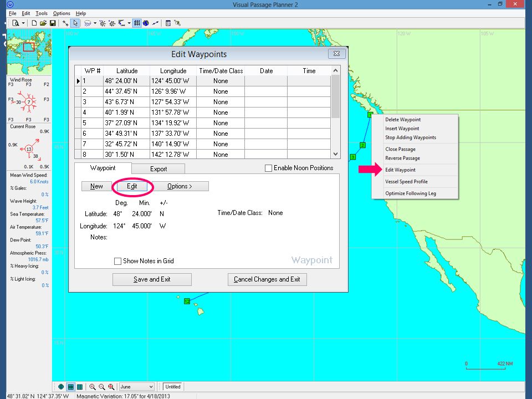Click the leg optimization toolbar icon

point(121,23)
